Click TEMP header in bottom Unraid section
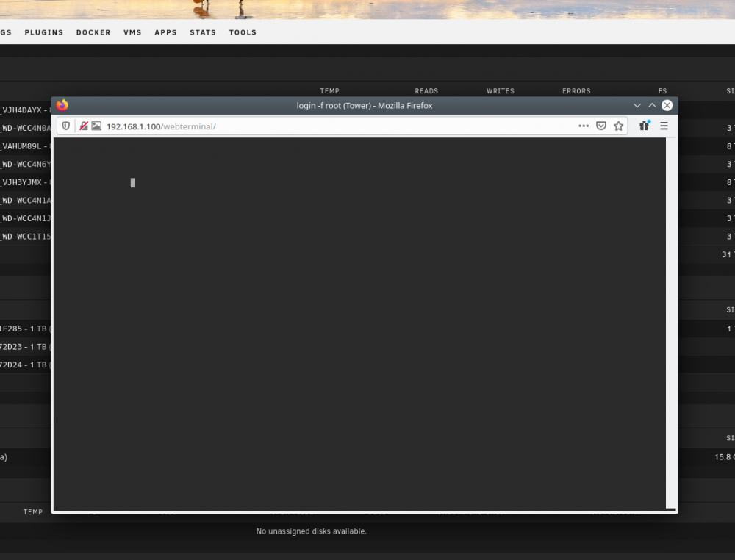This screenshot has height=560, width=735. coord(33,512)
